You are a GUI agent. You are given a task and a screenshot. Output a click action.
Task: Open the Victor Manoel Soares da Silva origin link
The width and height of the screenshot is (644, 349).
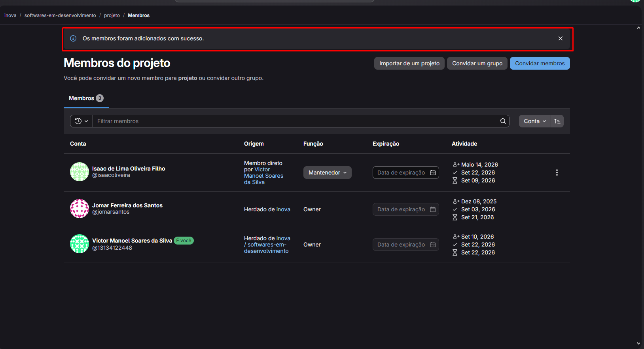point(264,176)
